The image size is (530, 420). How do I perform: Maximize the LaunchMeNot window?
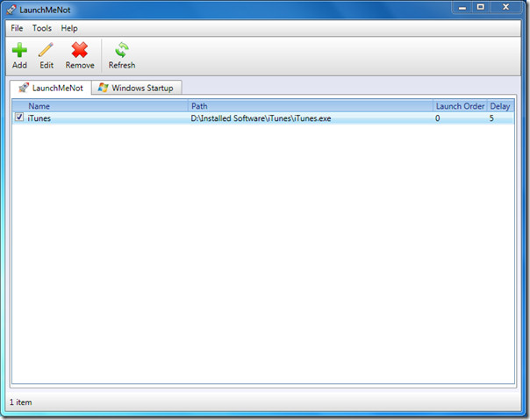tap(481, 7)
